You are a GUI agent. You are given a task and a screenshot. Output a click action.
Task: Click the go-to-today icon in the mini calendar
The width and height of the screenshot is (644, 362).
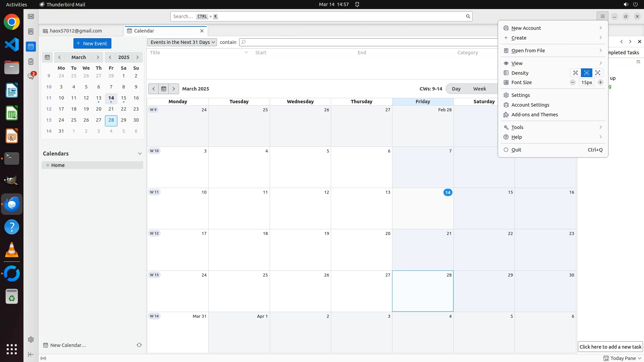(47, 57)
